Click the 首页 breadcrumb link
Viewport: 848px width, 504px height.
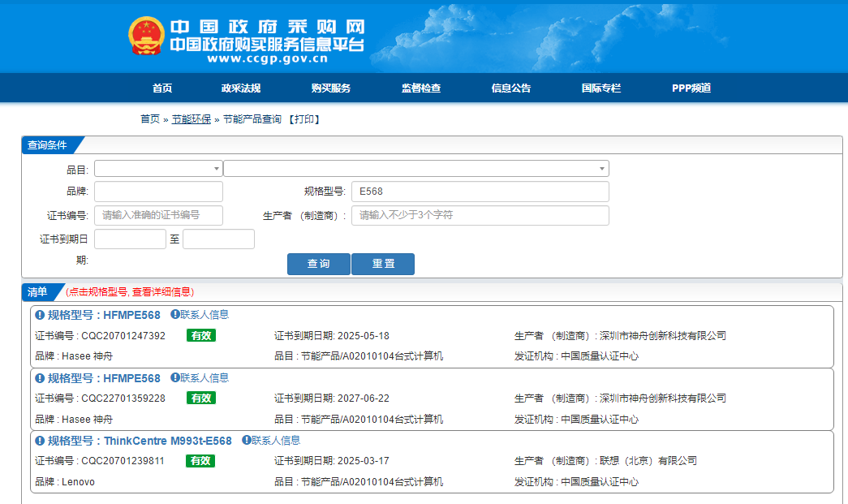coord(150,119)
